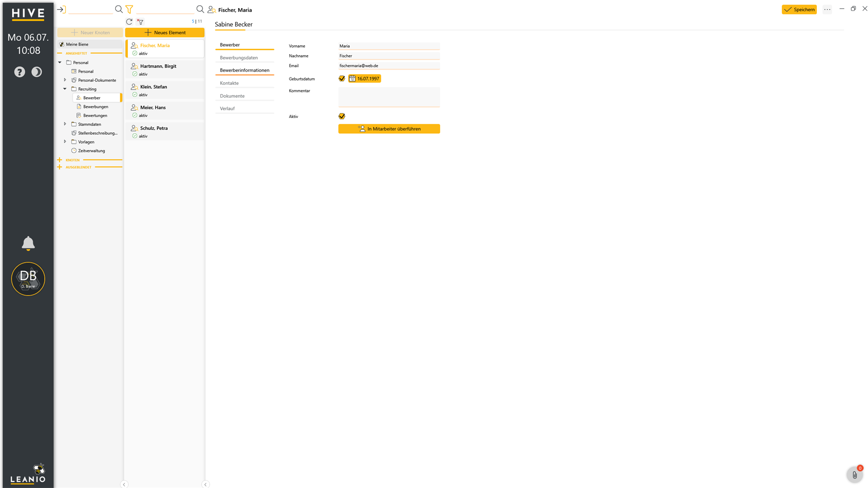
Task: Collapse the Angeheftet section
Action: (x=60, y=53)
